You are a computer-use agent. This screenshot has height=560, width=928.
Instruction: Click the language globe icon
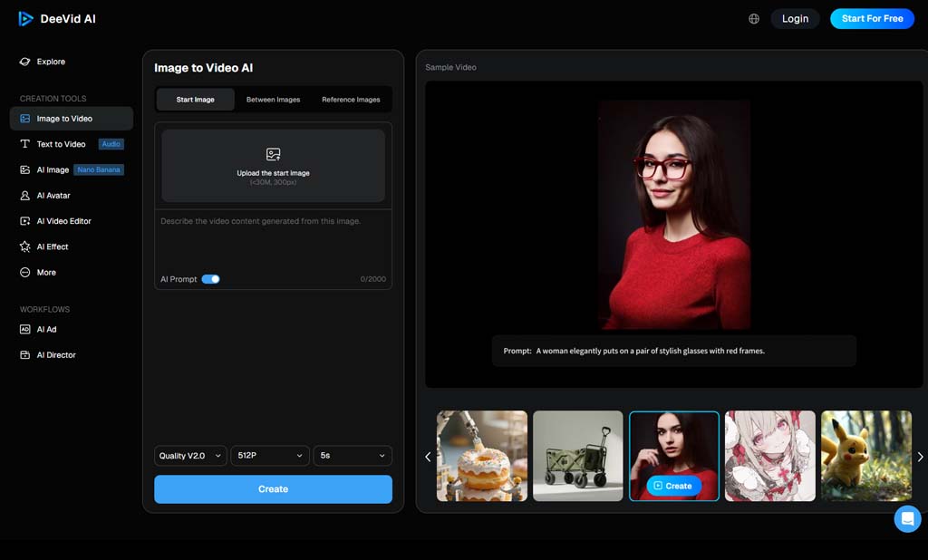[753, 18]
